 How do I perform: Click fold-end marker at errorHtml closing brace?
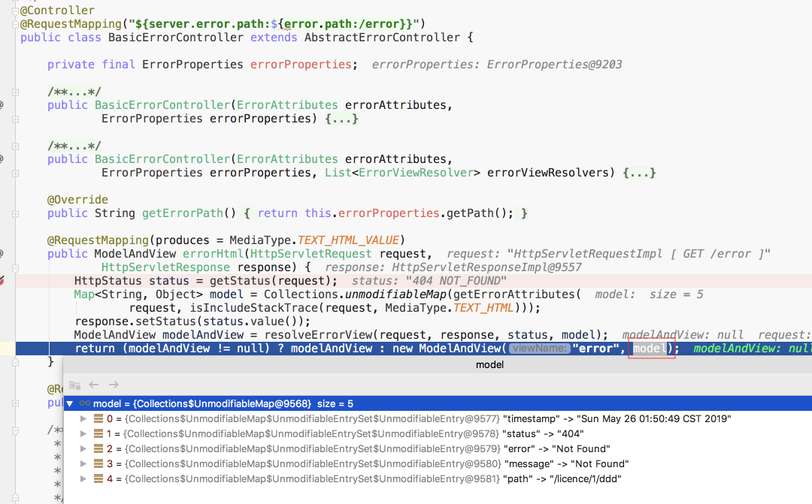[x=16, y=362]
